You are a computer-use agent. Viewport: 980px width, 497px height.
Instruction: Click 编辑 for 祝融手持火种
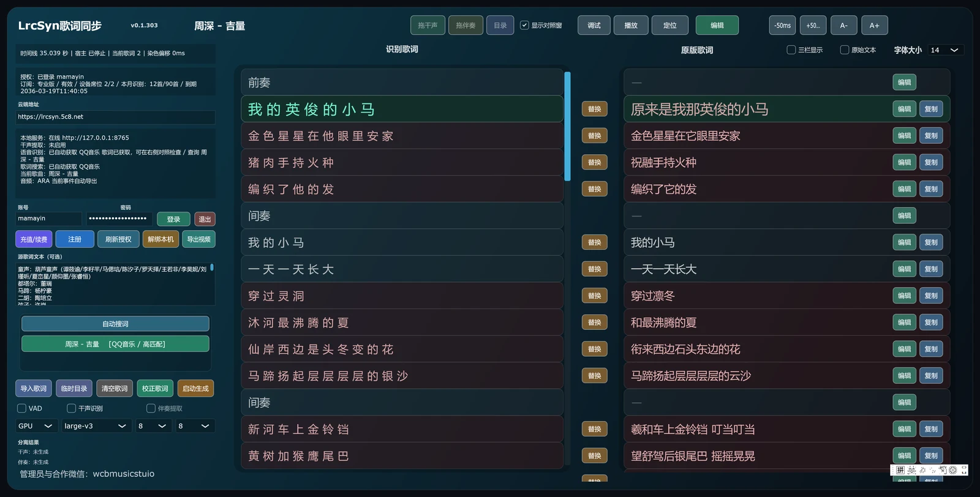tap(905, 162)
